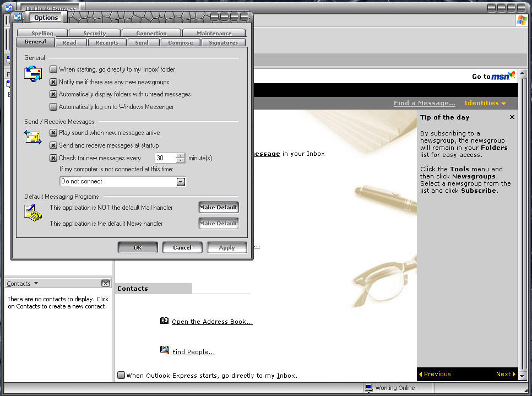Image resolution: width=532 pixels, height=396 pixels.
Task: Switch to the Security tab
Action: 95,33
